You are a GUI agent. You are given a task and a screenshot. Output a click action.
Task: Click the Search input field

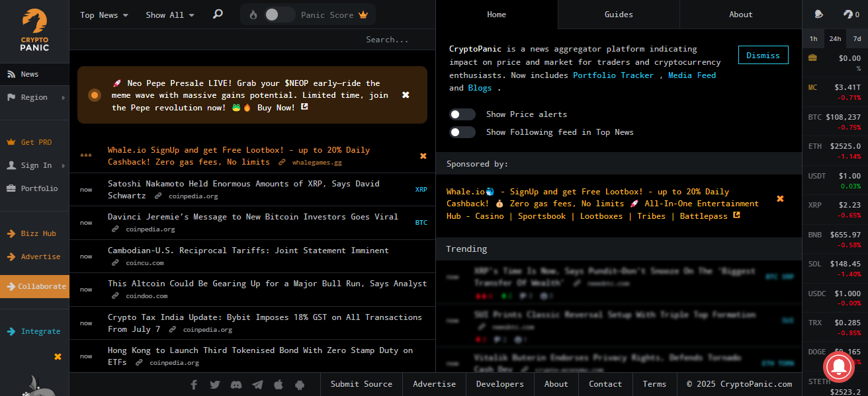click(x=253, y=40)
